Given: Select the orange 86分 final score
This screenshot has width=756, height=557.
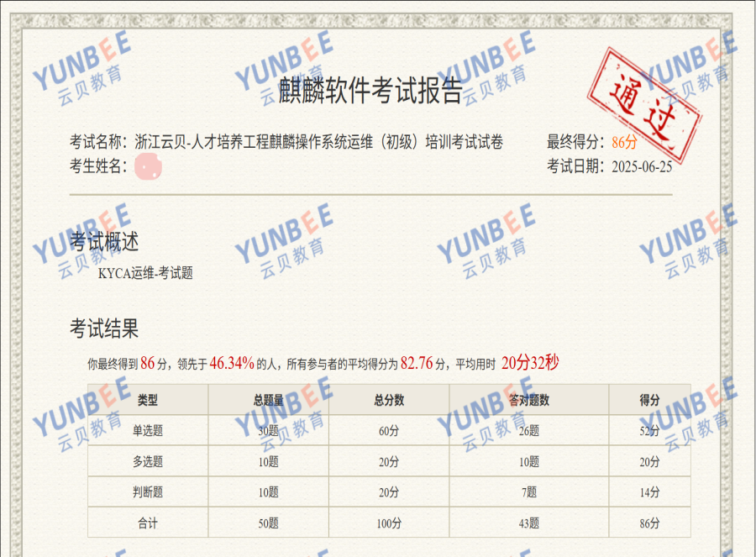Looking at the screenshot, I should coord(624,142).
